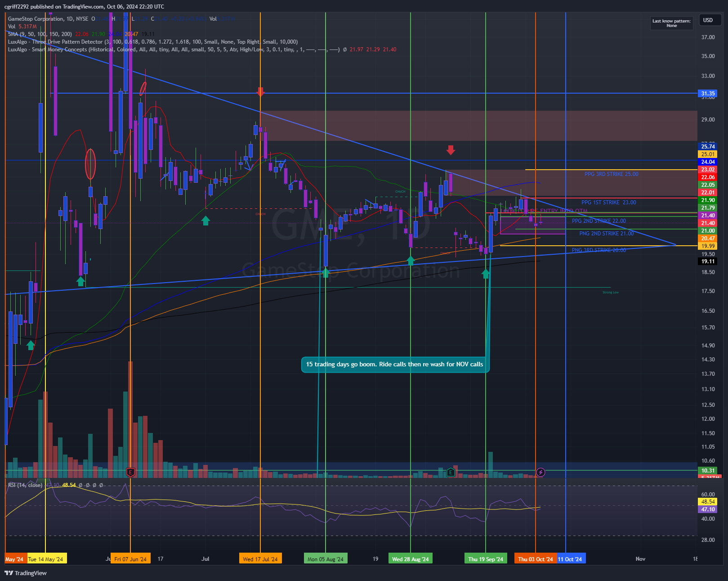Open the USD currency selector
The height and width of the screenshot is (581, 728).
point(710,20)
